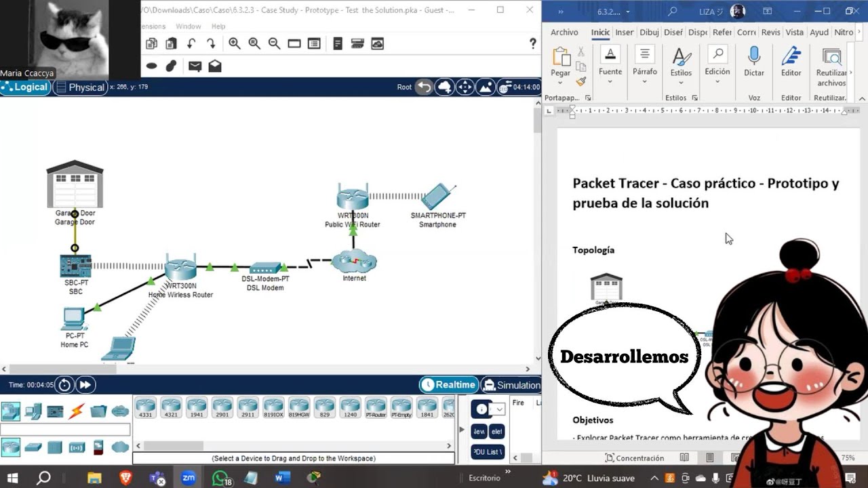Image resolution: width=868 pixels, height=488 pixels.
Task: Zoom out in the Packet Tracer toolbar
Action: pyautogui.click(x=274, y=43)
